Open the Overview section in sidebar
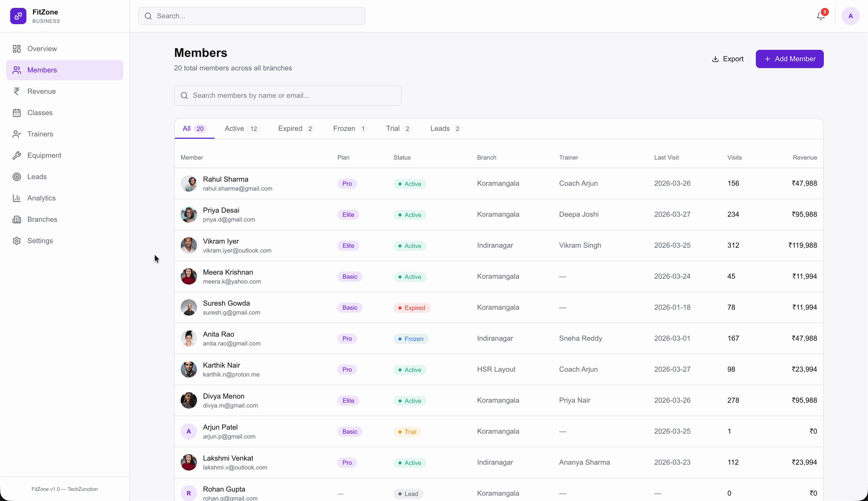 point(42,49)
